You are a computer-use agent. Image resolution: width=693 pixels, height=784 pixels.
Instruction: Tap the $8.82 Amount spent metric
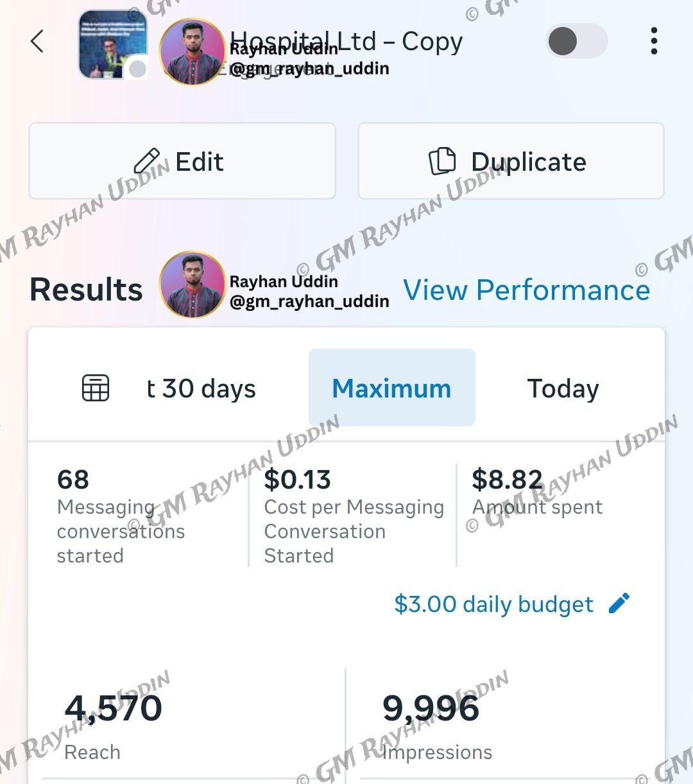pyautogui.click(x=537, y=492)
